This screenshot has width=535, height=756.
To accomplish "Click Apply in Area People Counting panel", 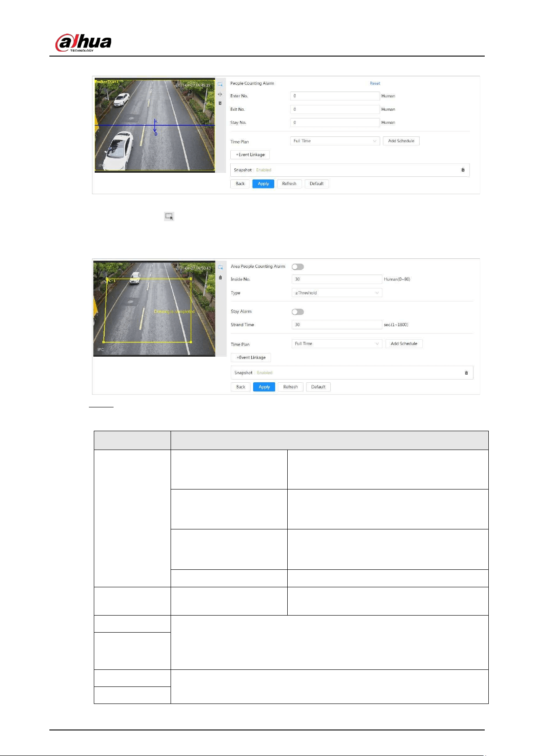I will tap(264, 387).
